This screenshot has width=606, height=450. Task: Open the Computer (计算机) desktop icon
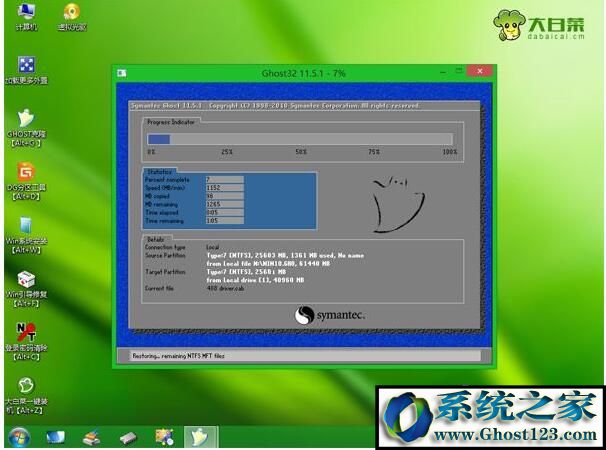[x=26, y=15]
